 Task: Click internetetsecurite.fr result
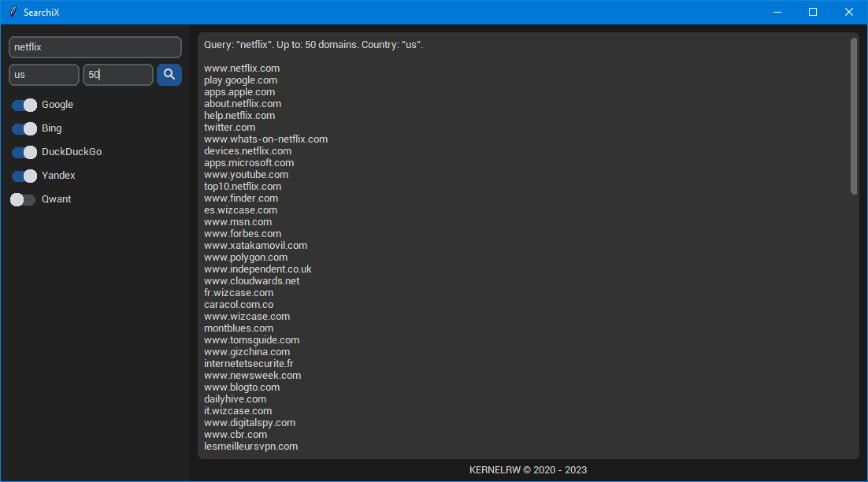point(249,364)
